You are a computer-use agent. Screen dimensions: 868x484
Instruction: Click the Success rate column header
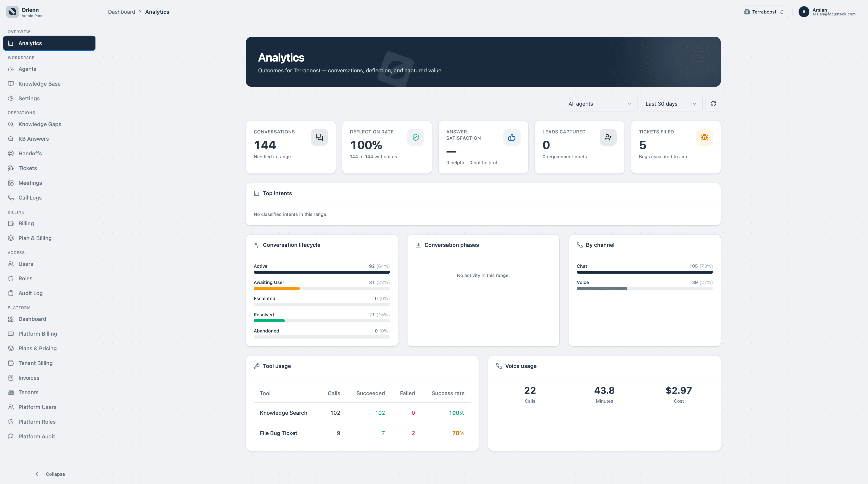(x=448, y=393)
